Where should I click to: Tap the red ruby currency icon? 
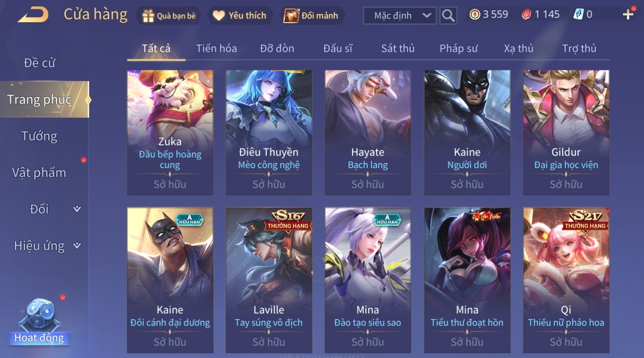527,15
